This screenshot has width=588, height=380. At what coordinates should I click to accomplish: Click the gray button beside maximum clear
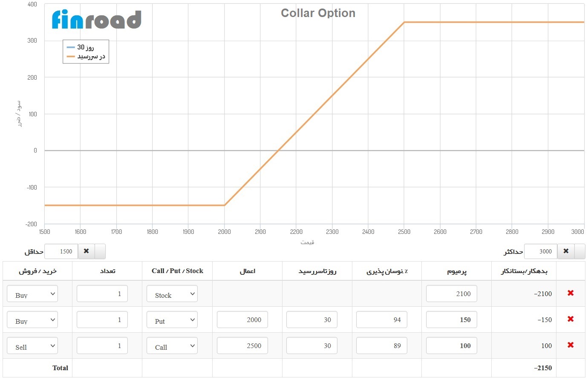(580, 251)
